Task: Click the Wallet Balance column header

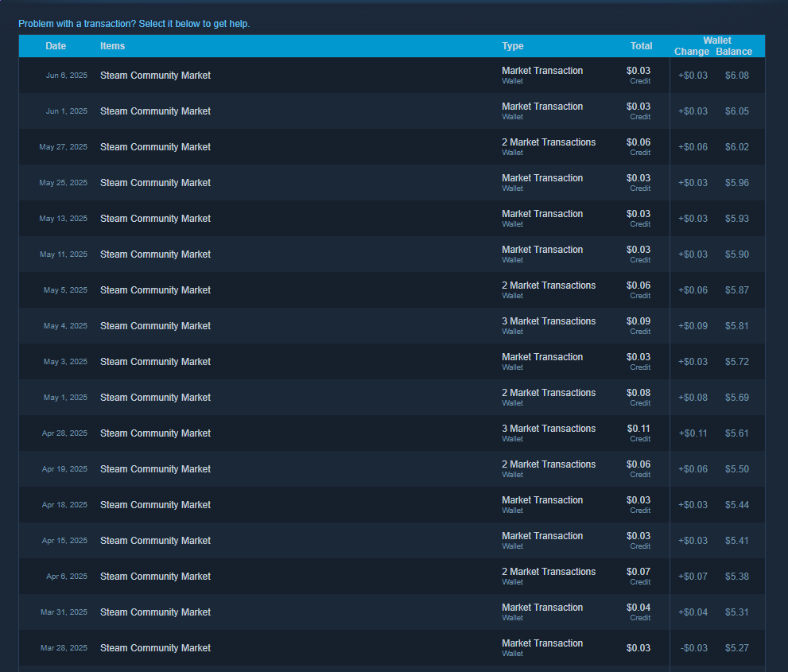Action: 734,51
